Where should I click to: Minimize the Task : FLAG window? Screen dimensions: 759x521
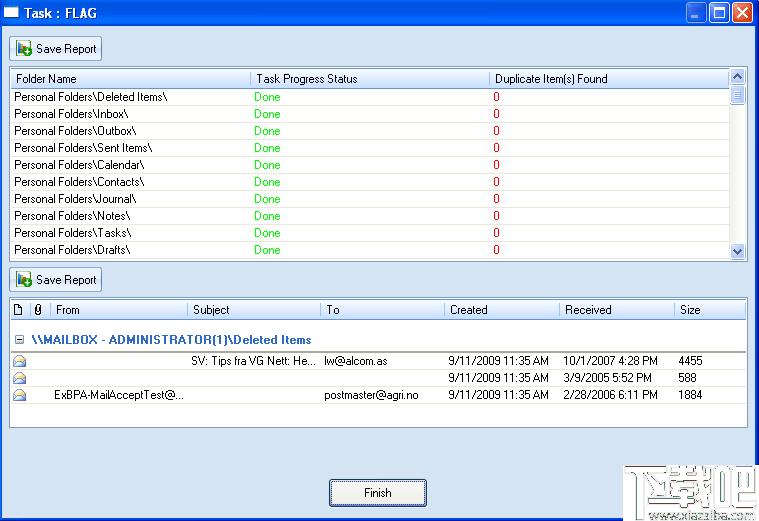pyautogui.click(x=695, y=13)
